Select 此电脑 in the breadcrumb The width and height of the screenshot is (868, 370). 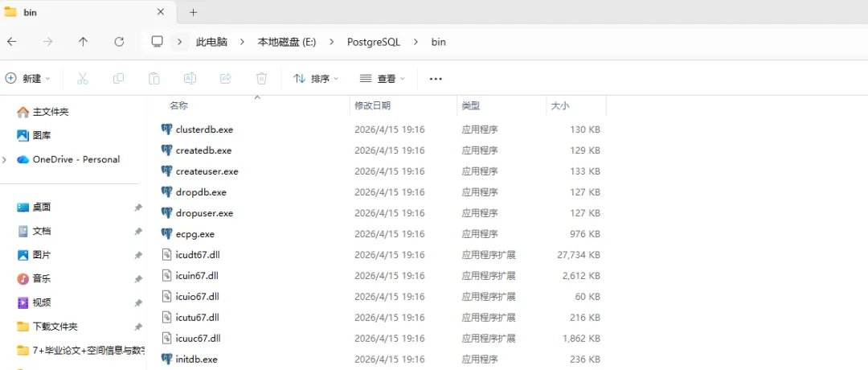[x=211, y=42]
